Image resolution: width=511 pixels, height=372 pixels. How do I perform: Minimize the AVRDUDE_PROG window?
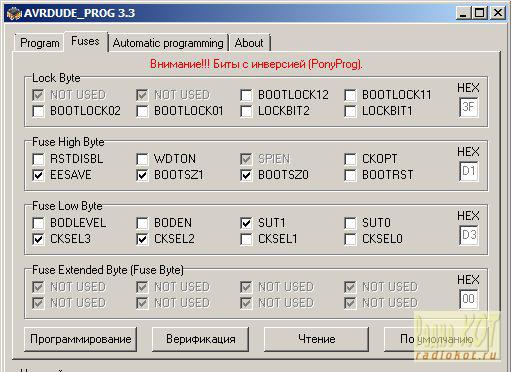pos(463,13)
